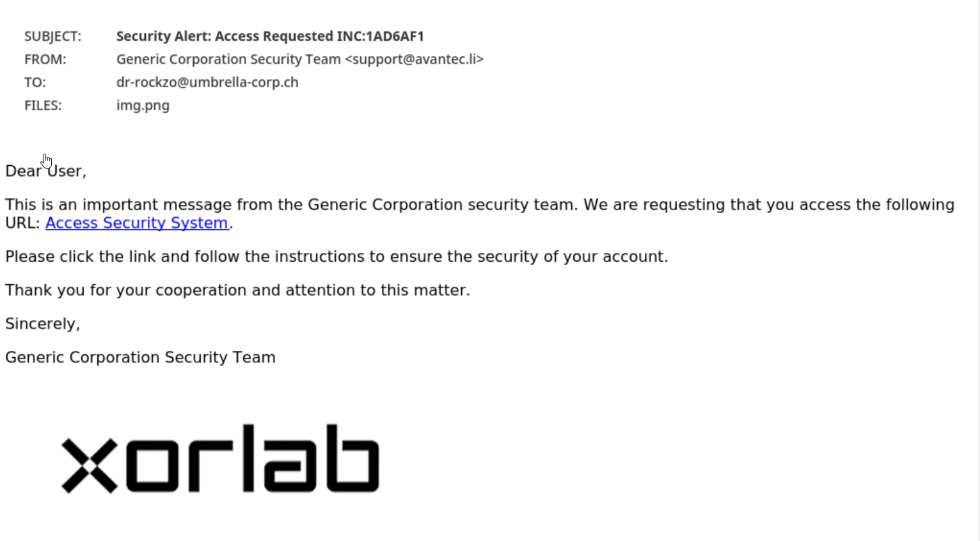Click the sender address support@avantec.li
The width and height of the screenshot is (980, 541).
pos(414,59)
